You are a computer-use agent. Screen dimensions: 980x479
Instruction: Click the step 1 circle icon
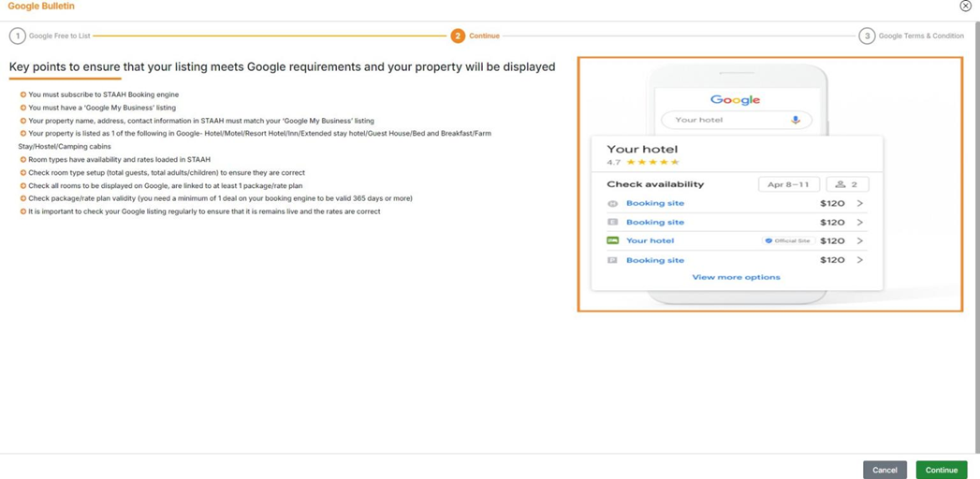pyautogui.click(x=17, y=36)
